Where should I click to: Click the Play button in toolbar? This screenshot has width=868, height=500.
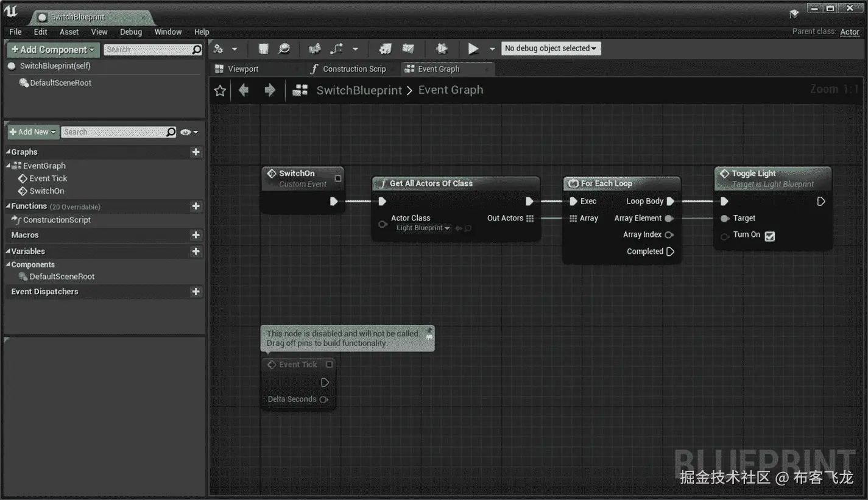point(473,49)
